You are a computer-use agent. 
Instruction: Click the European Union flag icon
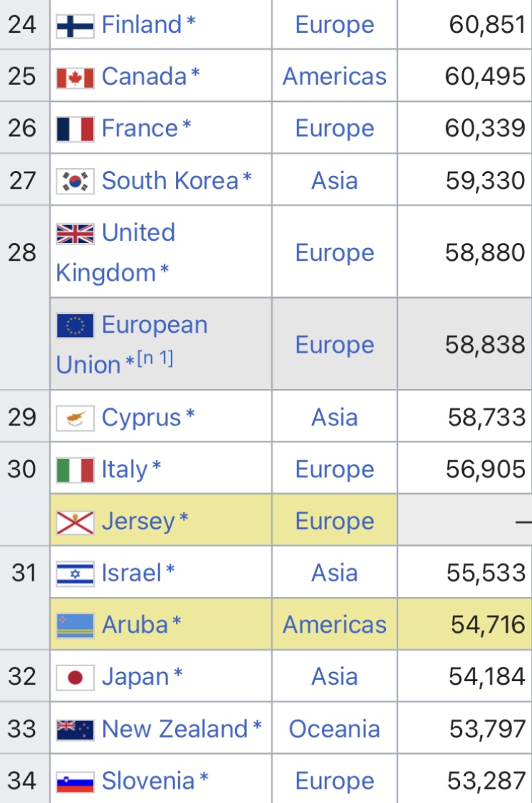pyautogui.click(x=75, y=326)
